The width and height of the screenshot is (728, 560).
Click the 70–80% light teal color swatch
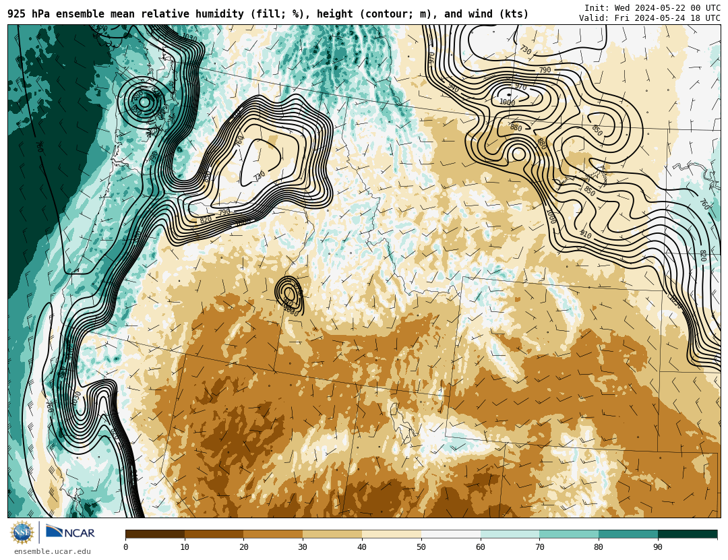click(x=569, y=534)
